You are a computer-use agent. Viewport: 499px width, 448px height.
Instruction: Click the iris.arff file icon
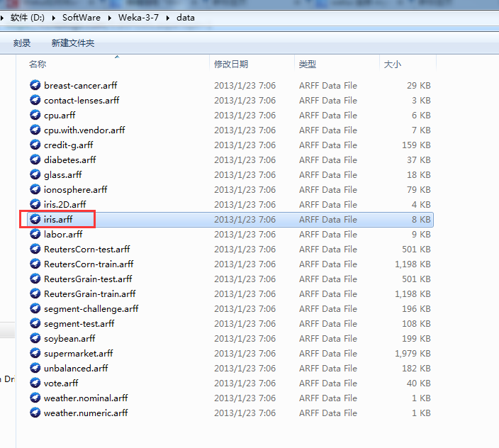pos(35,219)
